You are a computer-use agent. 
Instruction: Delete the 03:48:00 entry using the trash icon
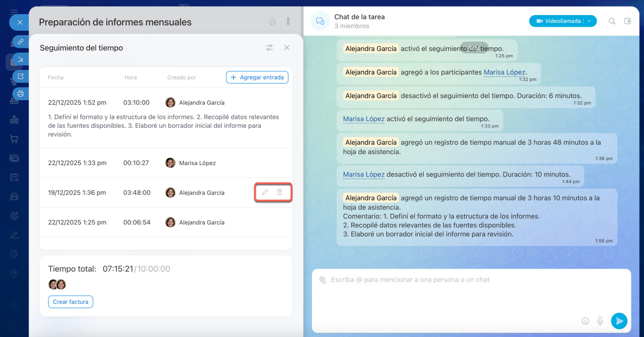[x=279, y=192]
